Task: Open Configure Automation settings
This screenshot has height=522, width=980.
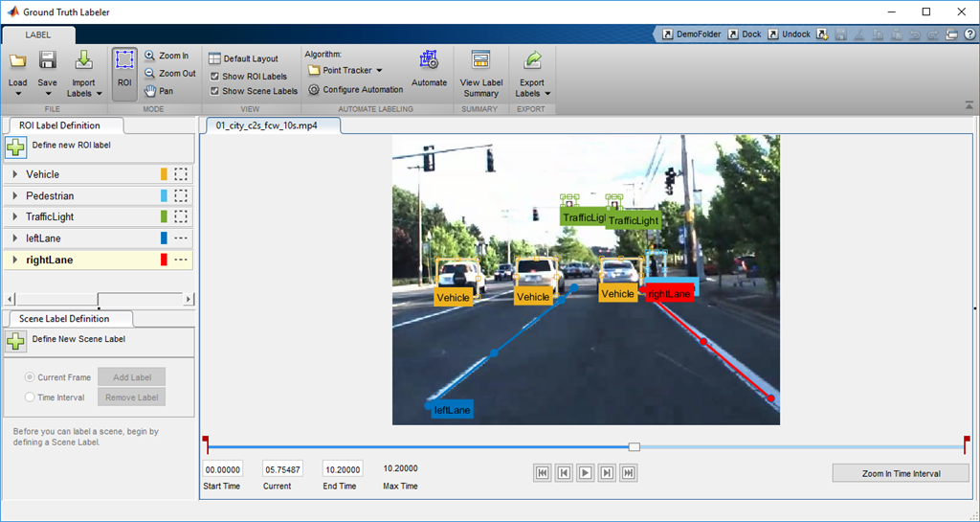Action: [x=356, y=89]
